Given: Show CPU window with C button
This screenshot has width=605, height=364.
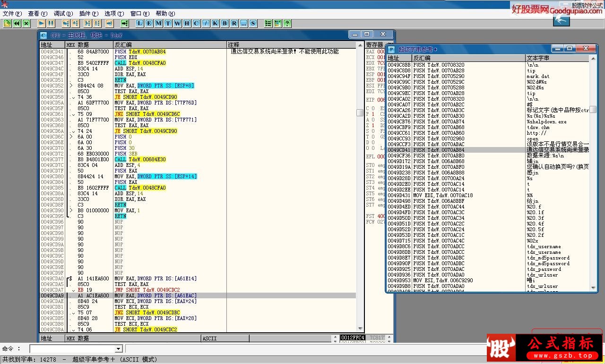Looking at the screenshot, I should point(197,23).
